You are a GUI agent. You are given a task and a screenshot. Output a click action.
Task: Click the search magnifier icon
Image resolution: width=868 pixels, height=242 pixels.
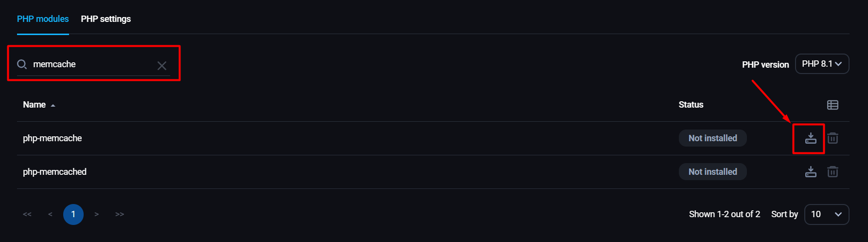point(22,64)
